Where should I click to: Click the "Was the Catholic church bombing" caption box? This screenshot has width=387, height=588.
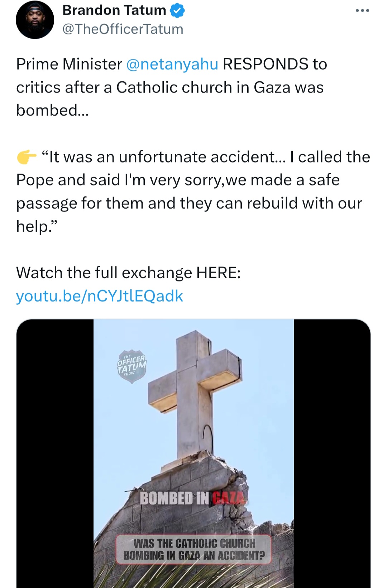tap(193, 549)
